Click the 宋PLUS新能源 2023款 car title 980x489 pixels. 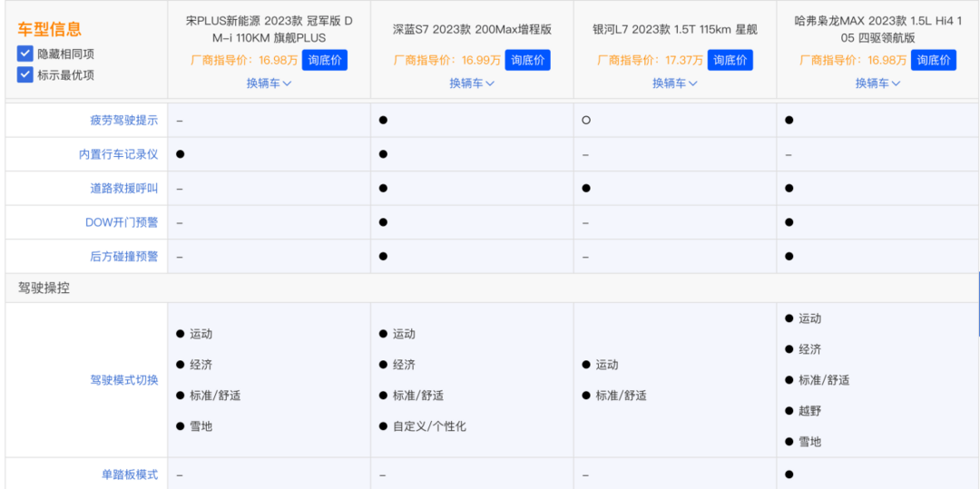tap(269, 29)
